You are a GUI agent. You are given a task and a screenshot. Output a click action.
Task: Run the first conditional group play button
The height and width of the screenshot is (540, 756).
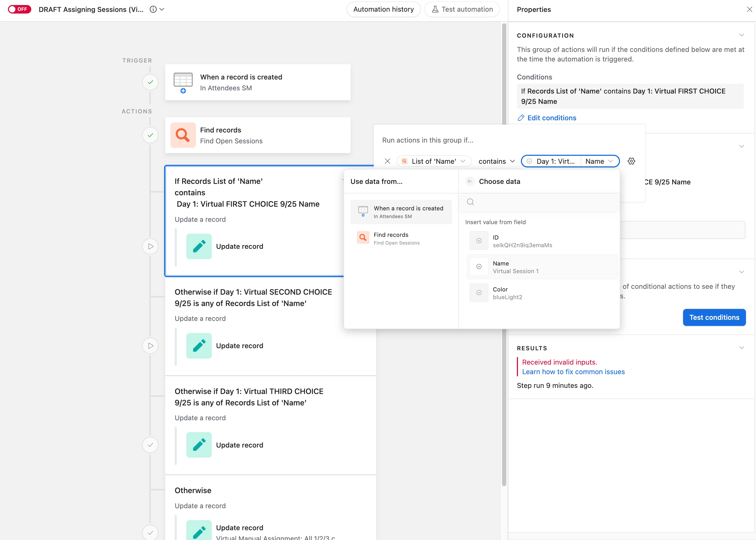(150, 246)
